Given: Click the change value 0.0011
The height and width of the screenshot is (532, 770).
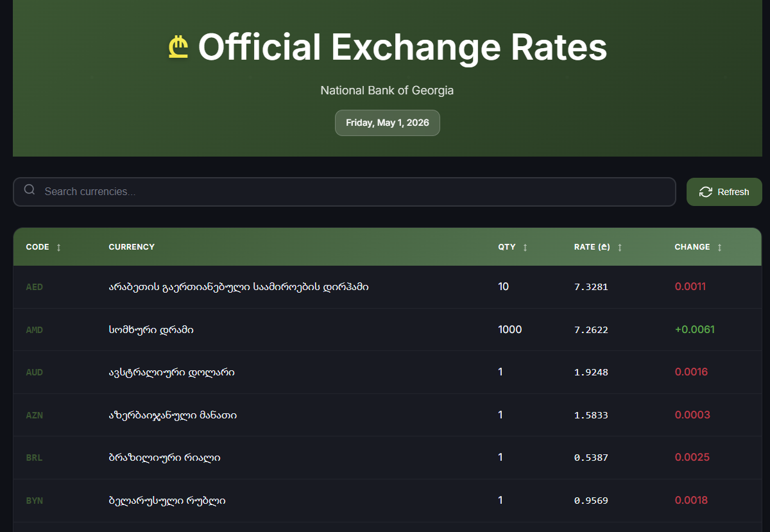Looking at the screenshot, I should (690, 287).
